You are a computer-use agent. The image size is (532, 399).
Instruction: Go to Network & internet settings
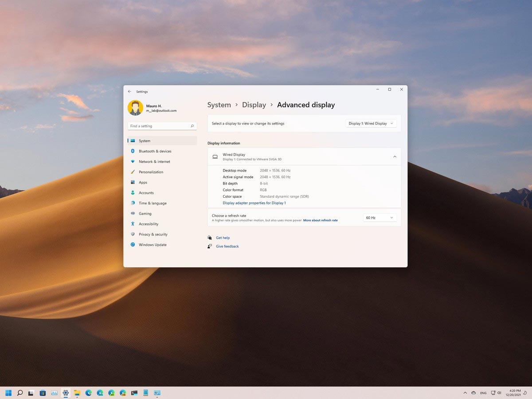162,162
